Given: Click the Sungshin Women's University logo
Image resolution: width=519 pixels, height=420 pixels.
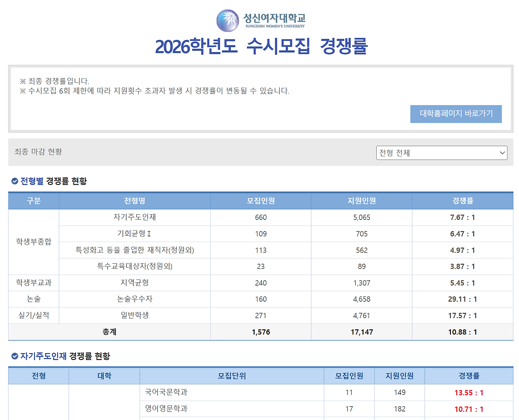Looking at the screenshot, I should [261, 20].
